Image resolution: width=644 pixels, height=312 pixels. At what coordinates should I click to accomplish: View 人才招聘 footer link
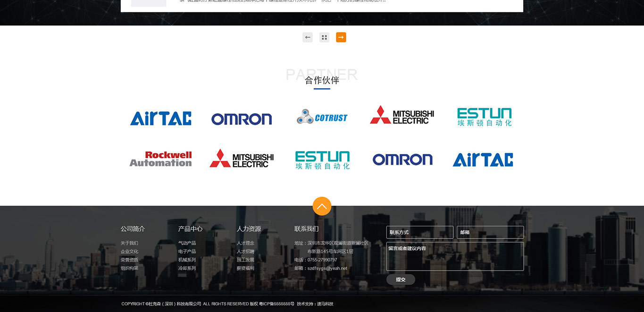click(x=245, y=252)
